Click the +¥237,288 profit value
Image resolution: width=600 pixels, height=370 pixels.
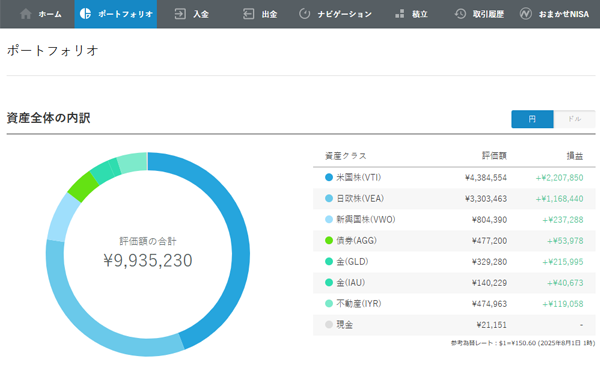563,220
